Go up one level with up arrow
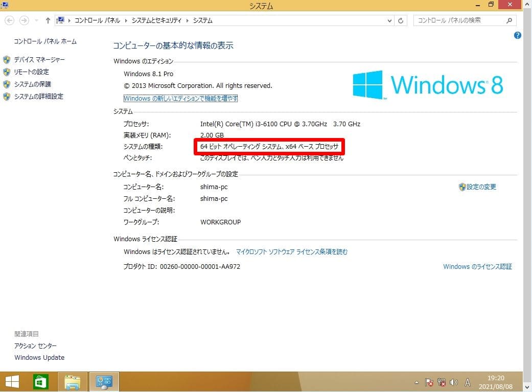 [48, 21]
